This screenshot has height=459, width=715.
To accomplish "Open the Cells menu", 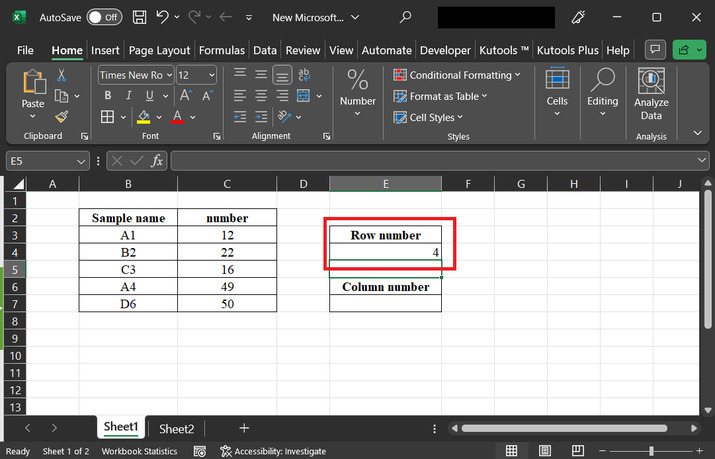I will [x=557, y=93].
